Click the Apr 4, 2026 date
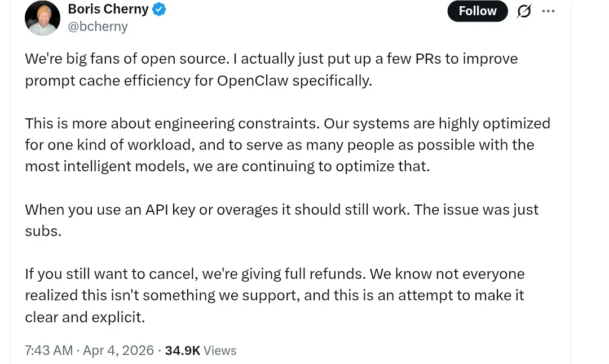The width and height of the screenshot is (609, 364). click(118, 350)
